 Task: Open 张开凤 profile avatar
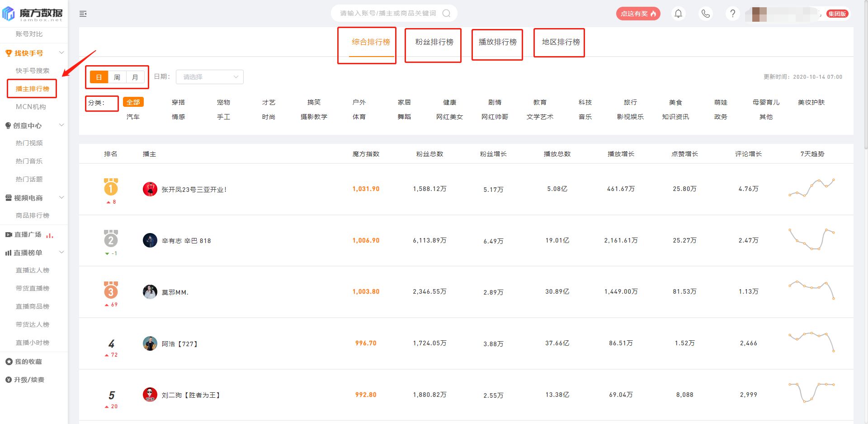(x=150, y=189)
